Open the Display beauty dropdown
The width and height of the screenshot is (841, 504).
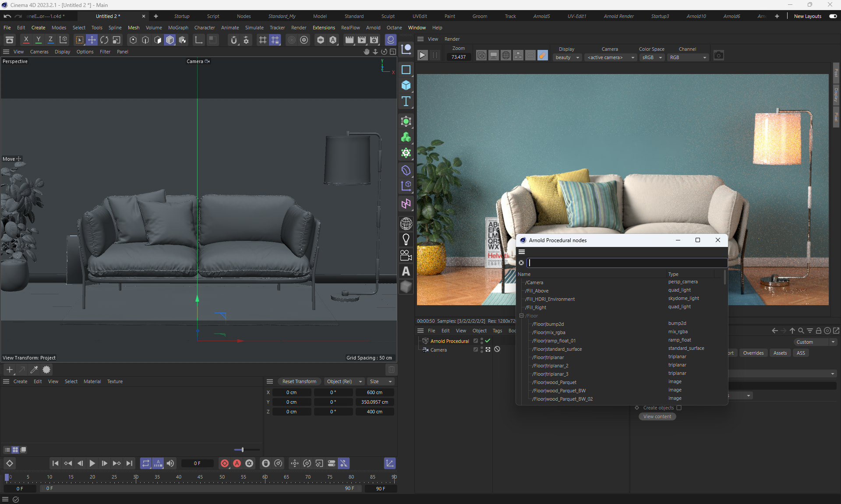pos(567,57)
